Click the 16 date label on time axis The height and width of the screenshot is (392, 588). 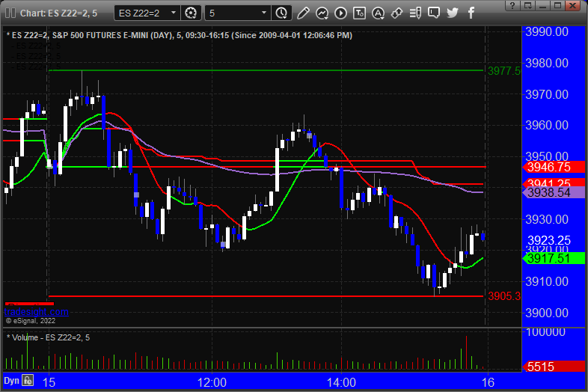pyautogui.click(x=488, y=382)
